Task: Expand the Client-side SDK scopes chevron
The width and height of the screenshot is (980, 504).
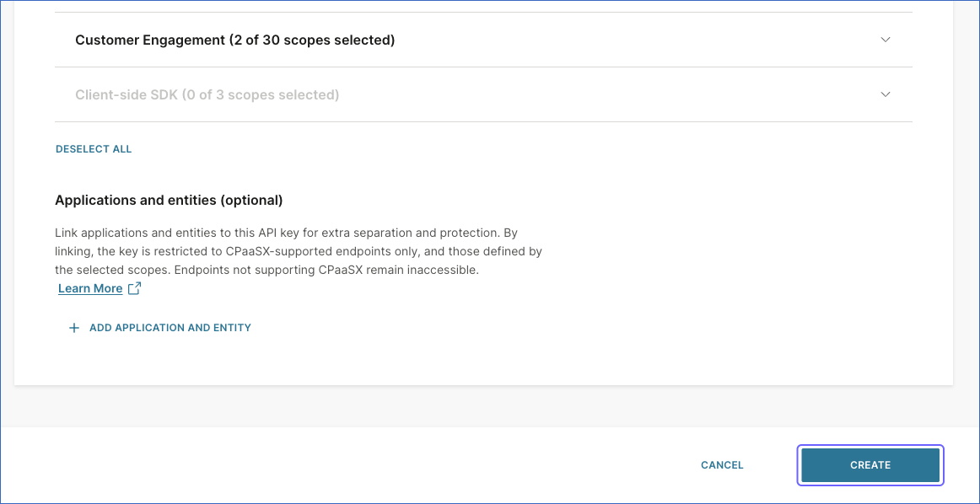Action: 885,94
